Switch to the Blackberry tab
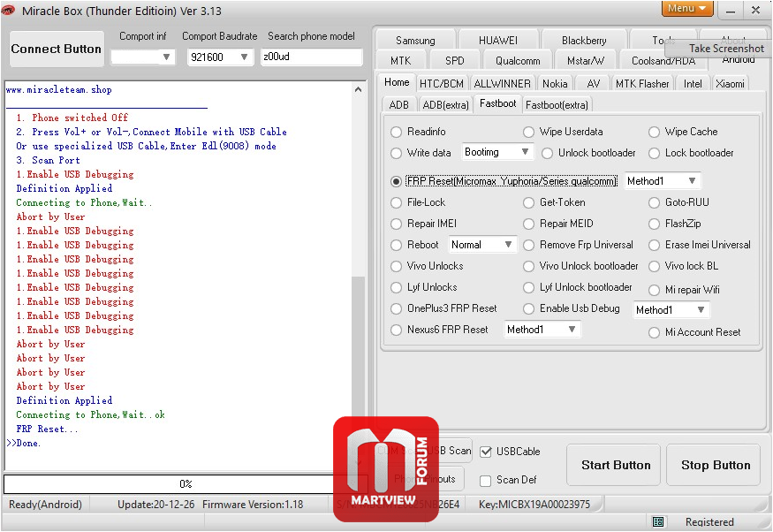 click(584, 41)
